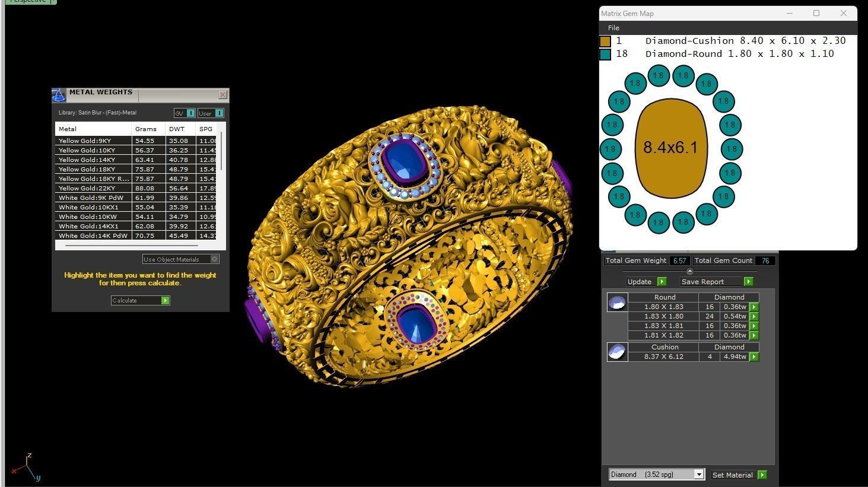Click the SPG column header
Viewport: 868px width, 487px height.
(206, 129)
